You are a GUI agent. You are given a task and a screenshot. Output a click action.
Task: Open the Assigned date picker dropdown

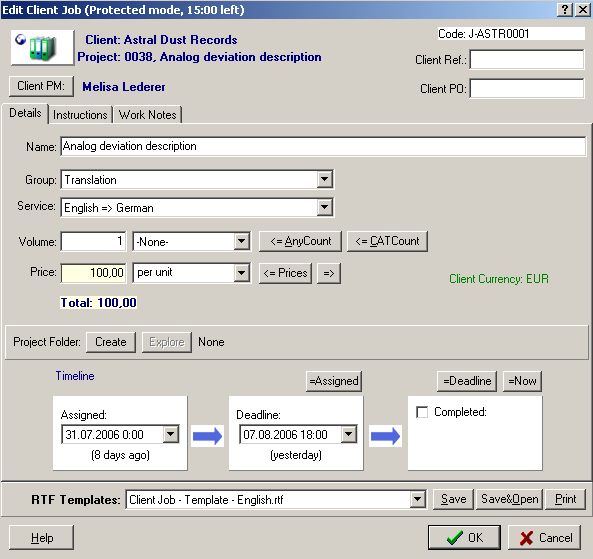171,434
